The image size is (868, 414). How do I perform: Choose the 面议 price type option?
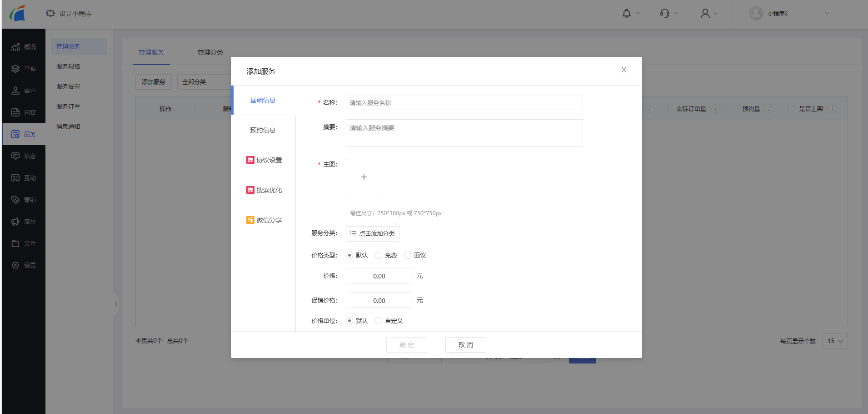tap(407, 255)
